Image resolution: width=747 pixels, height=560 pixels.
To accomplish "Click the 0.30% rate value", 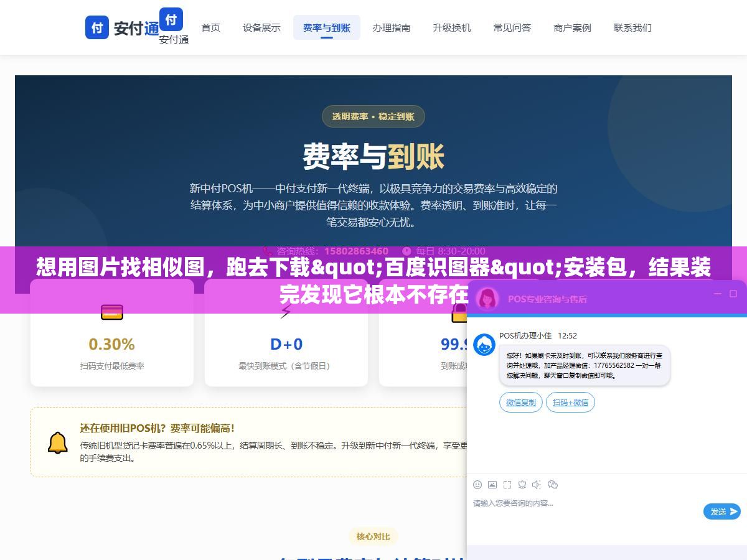I will click(112, 344).
